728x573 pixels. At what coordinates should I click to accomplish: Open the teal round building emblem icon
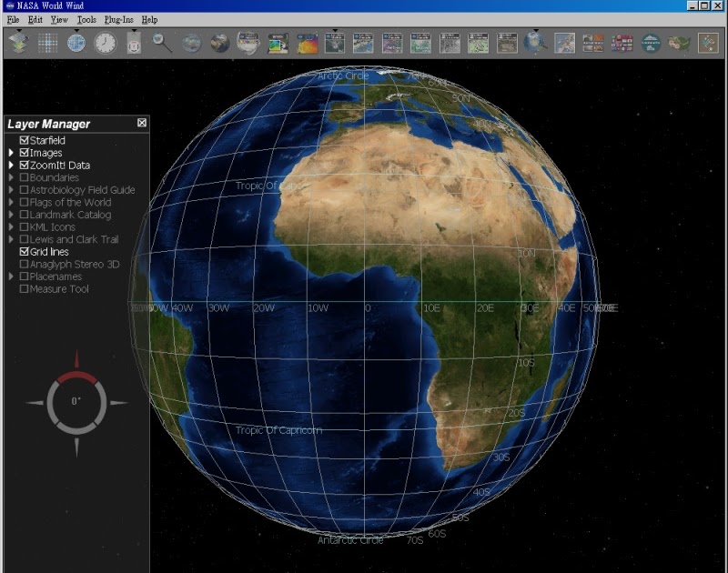(651, 43)
